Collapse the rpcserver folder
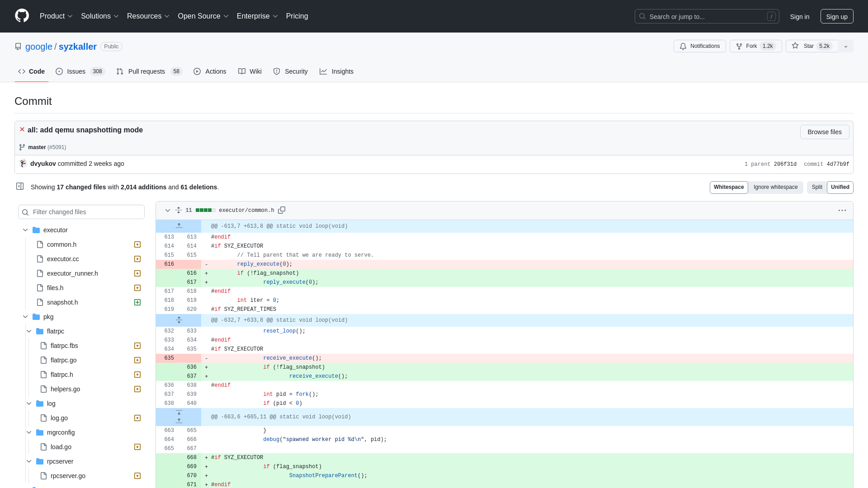This screenshot has height=488, width=868. pos(29,461)
